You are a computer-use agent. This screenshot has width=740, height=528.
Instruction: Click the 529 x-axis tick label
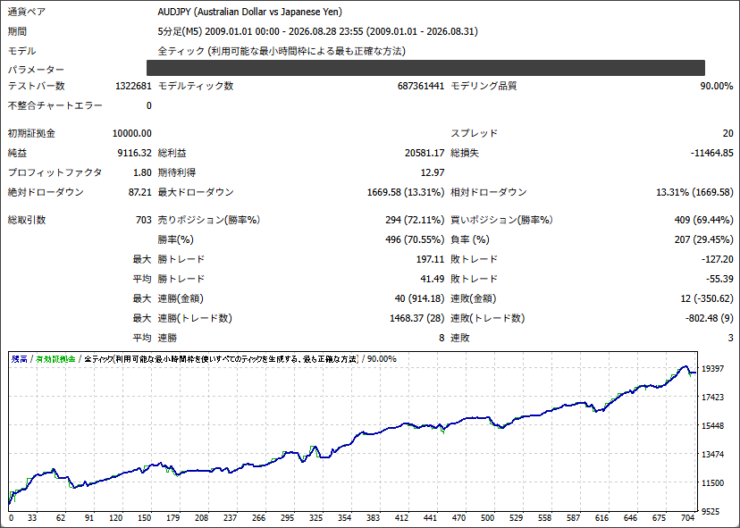516,518
